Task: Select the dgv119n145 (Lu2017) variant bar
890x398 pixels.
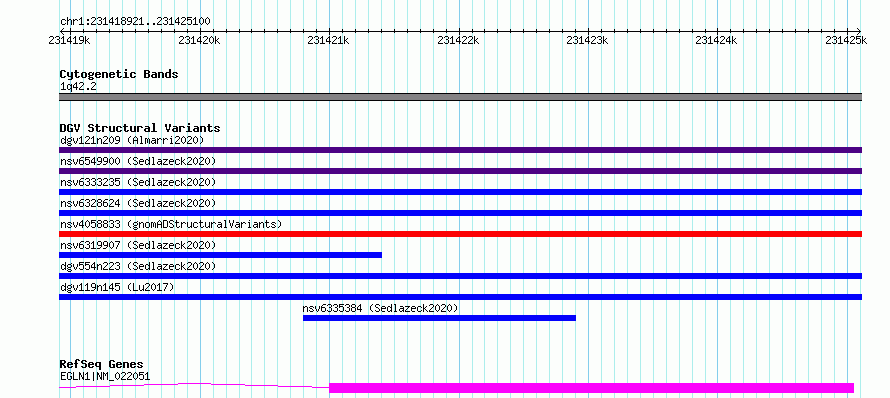Action: pos(460,297)
